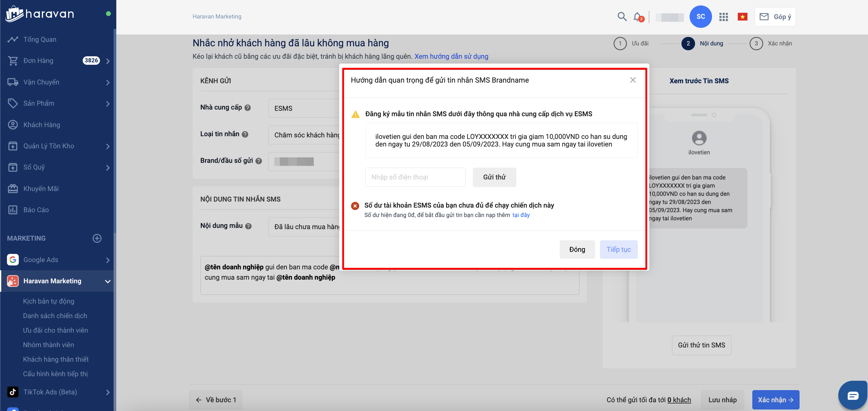
Task: Focus the Nhập số điện thoại field
Action: click(415, 177)
